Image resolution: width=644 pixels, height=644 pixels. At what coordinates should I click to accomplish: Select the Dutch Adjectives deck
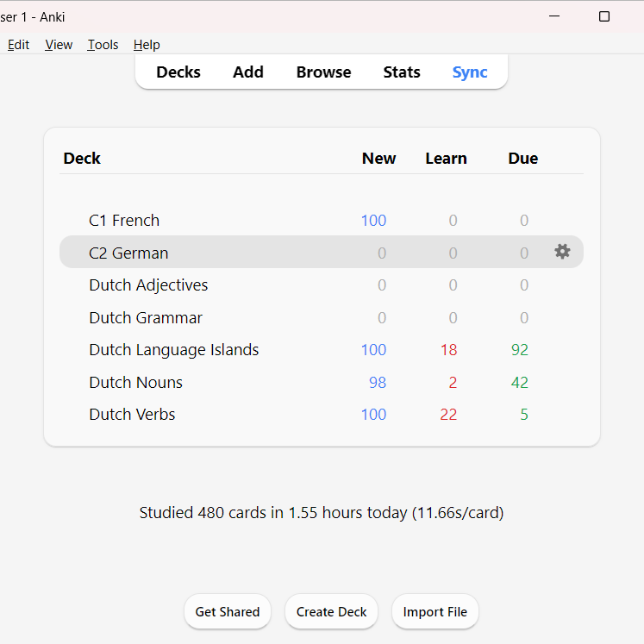pos(148,285)
